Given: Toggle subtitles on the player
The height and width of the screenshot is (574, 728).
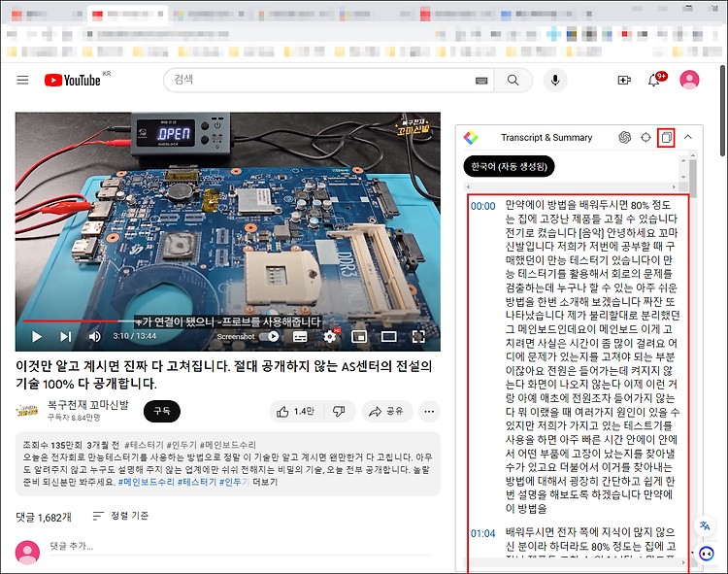Looking at the screenshot, I should point(300,337).
